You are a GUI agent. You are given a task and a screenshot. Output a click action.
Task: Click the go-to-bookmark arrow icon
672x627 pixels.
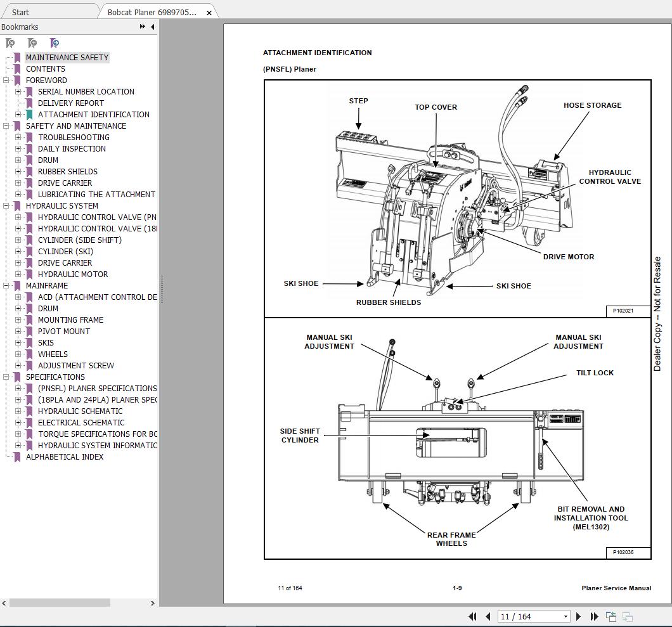click(x=55, y=43)
